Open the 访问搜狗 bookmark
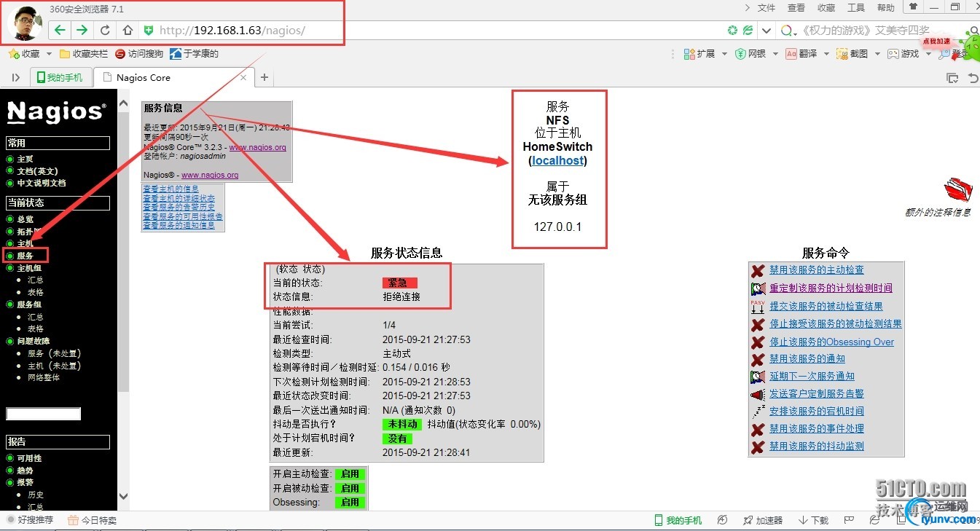 coord(139,54)
